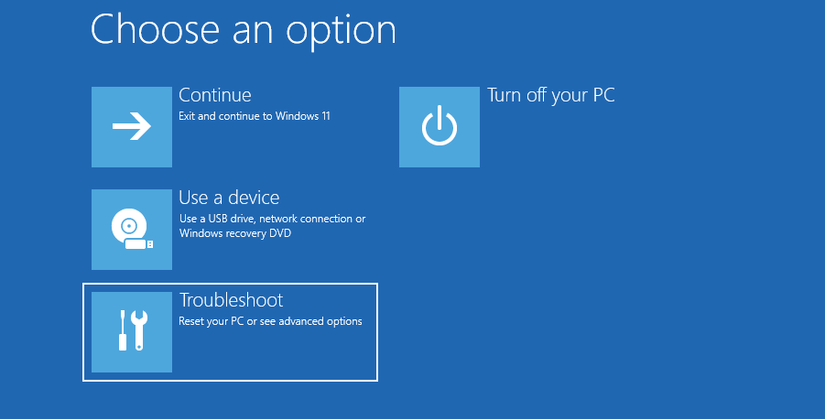Click the power icon tile
The image size is (825, 419).
(x=439, y=127)
